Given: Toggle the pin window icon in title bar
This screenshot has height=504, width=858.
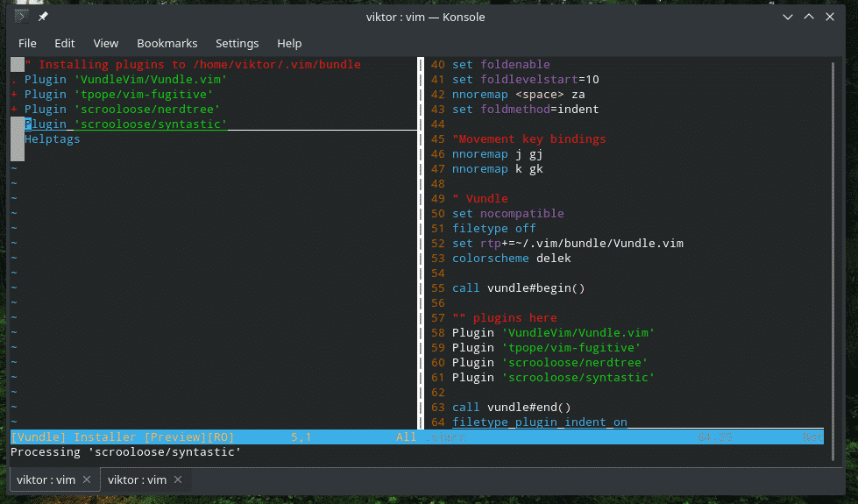Looking at the screenshot, I should coord(43,17).
